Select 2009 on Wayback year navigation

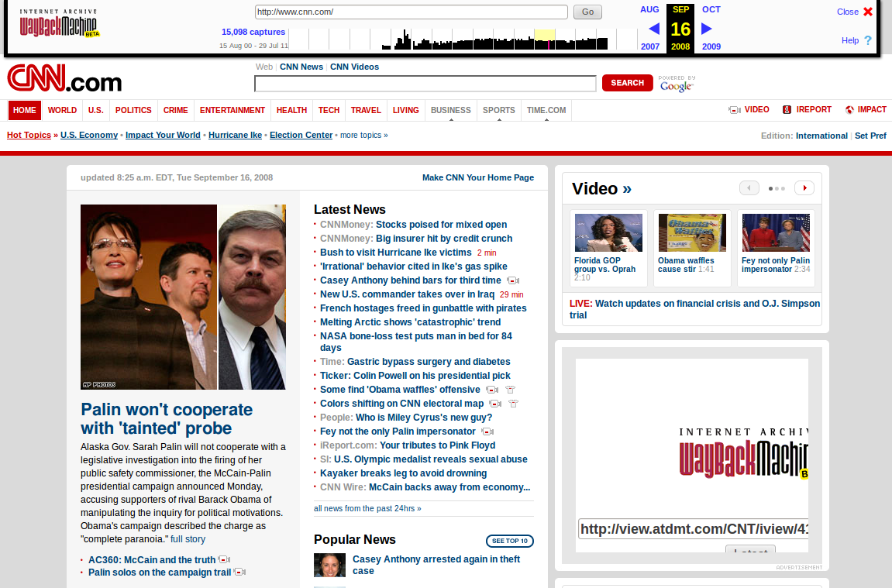[711, 46]
